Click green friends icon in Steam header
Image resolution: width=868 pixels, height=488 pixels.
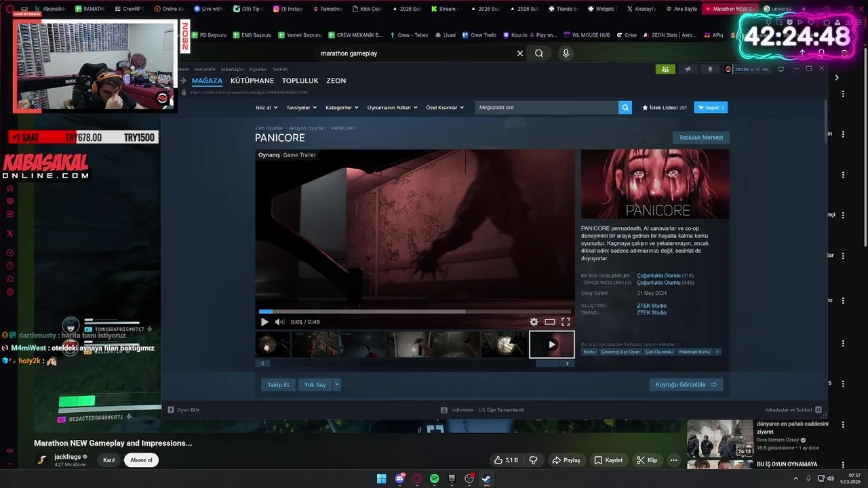(x=665, y=69)
